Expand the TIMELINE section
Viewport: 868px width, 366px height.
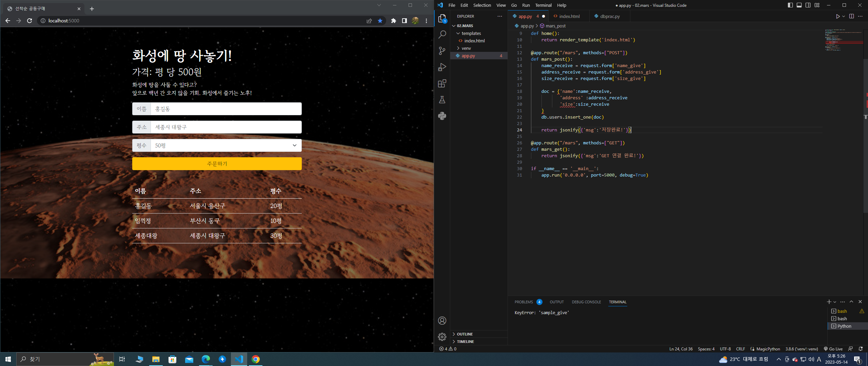click(x=479, y=342)
